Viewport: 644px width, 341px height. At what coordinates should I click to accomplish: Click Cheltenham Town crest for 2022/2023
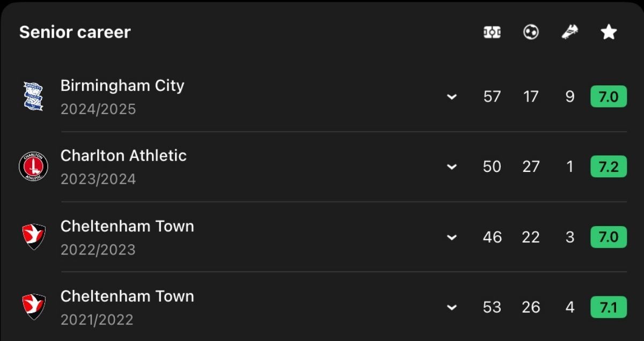pyautogui.click(x=33, y=237)
